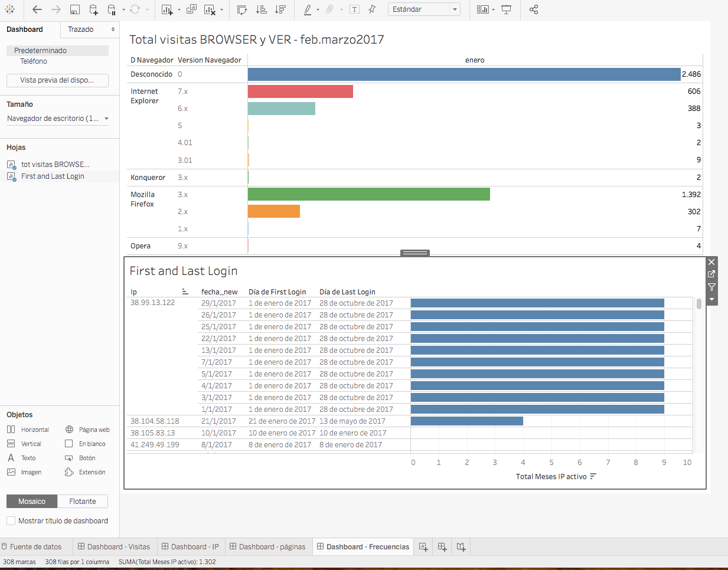The width and height of the screenshot is (728, 570).
Task: Click the share workbook icon
Action: pyautogui.click(x=533, y=9)
